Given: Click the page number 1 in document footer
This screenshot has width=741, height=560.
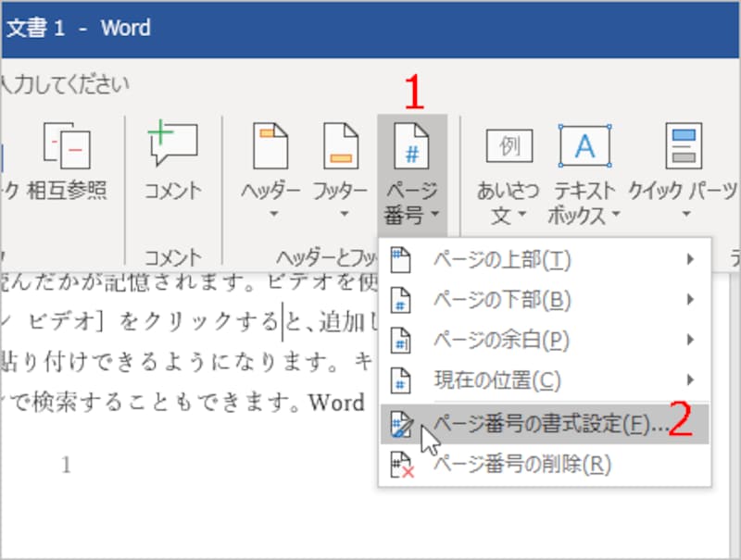Looking at the screenshot, I should click(x=66, y=466).
